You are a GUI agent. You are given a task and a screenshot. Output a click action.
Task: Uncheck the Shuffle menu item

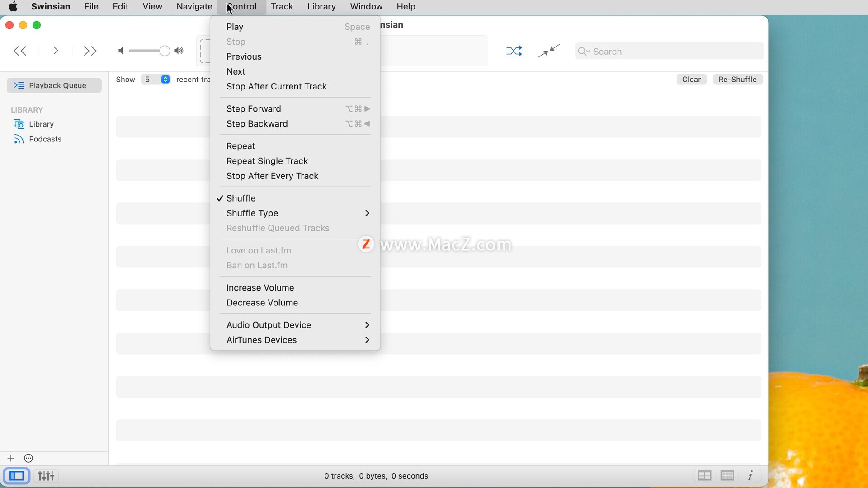coord(295,198)
